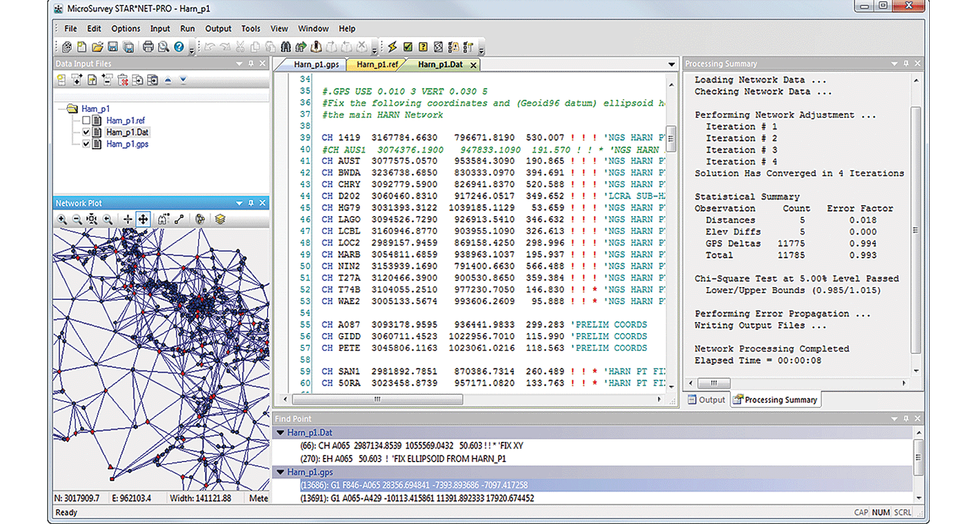Switch to the Harn_p1.gps editor tab
The image size is (980, 524).
[x=316, y=64]
